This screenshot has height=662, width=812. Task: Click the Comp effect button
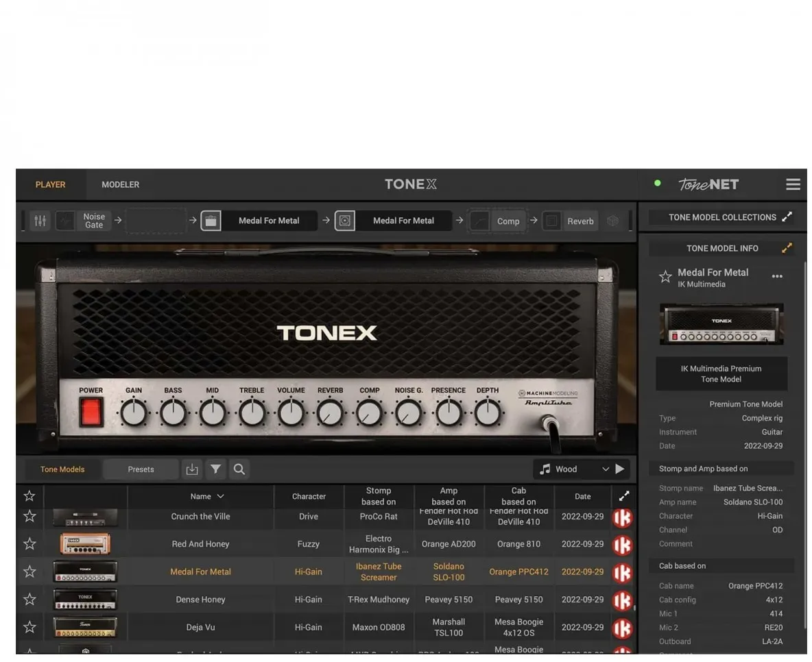pos(509,221)
